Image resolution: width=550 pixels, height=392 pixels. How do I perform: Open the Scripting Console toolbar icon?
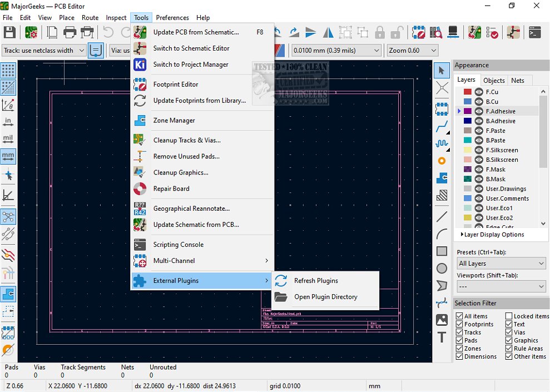click(534, 33)
